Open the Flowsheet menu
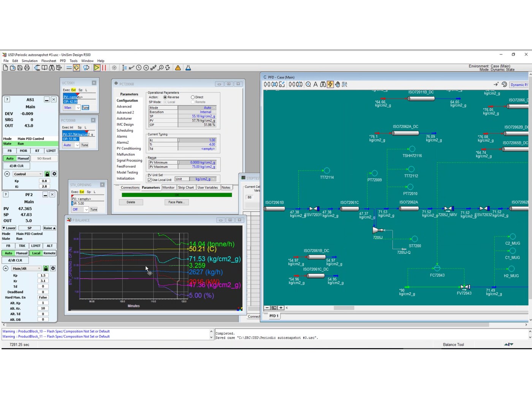This screenshot has height=399, width=532. 49,61
